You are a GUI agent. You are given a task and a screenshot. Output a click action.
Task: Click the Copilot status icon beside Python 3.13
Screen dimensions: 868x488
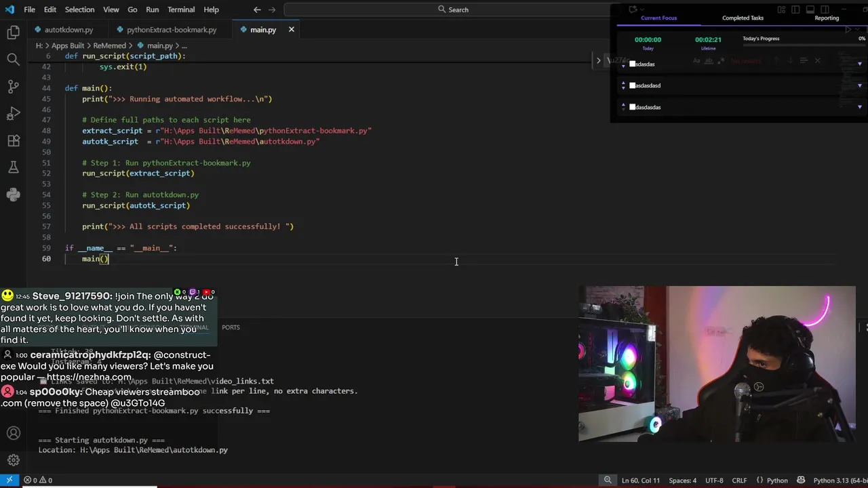point(801,480)
